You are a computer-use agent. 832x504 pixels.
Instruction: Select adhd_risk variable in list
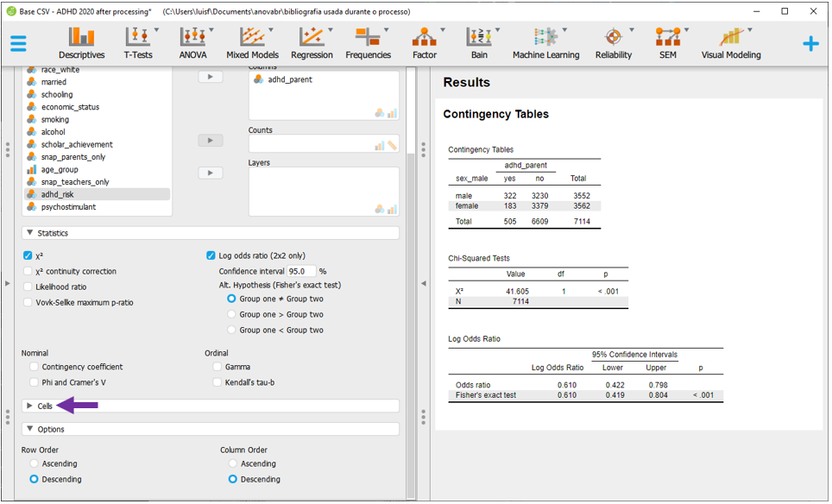pos(57,195)
